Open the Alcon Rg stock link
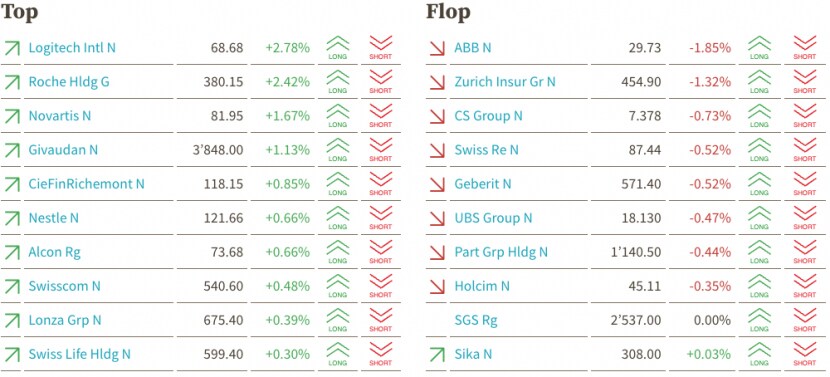Viewport: 830px width, 377px height. point(55,252)
